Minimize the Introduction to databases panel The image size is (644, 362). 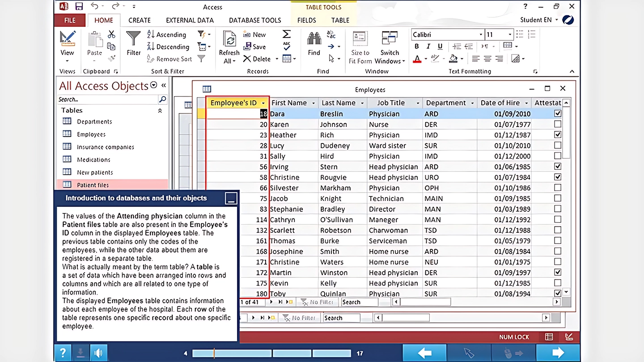point(231,198)
